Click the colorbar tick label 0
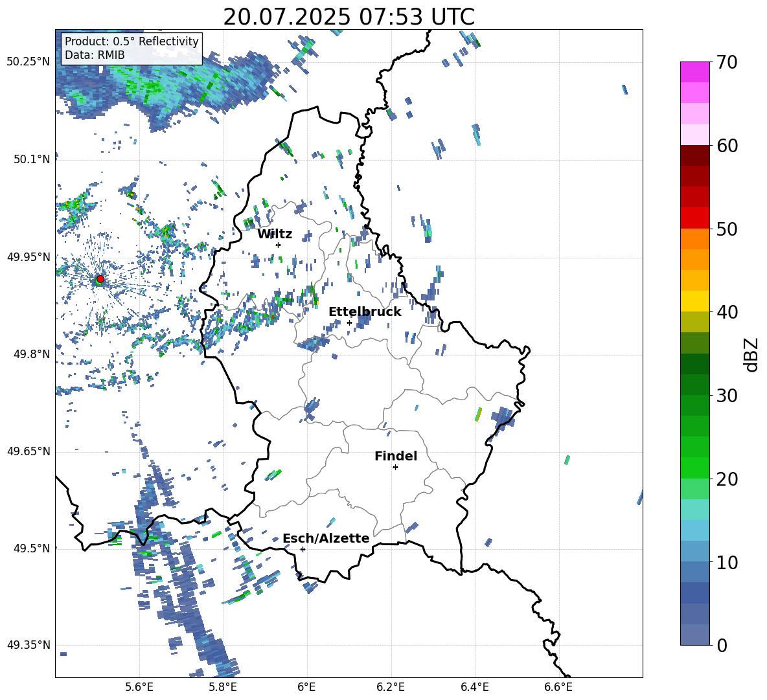Screen dimensions: 767x700 (x=722, y=646)
